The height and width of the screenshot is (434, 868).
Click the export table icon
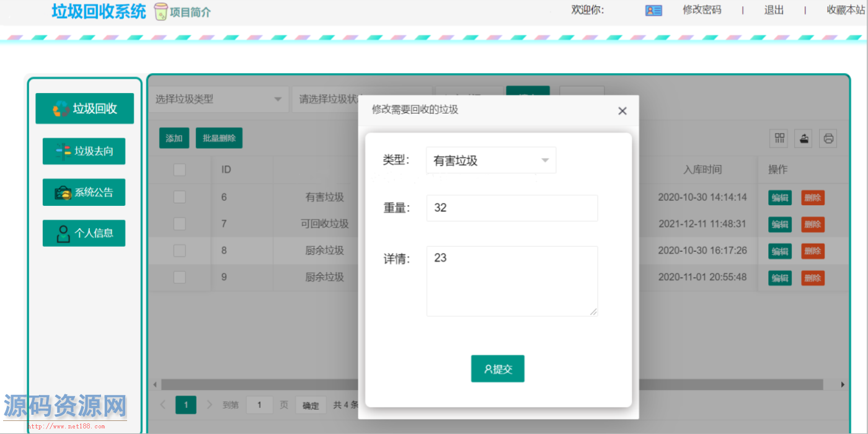[x=804, y=138]
